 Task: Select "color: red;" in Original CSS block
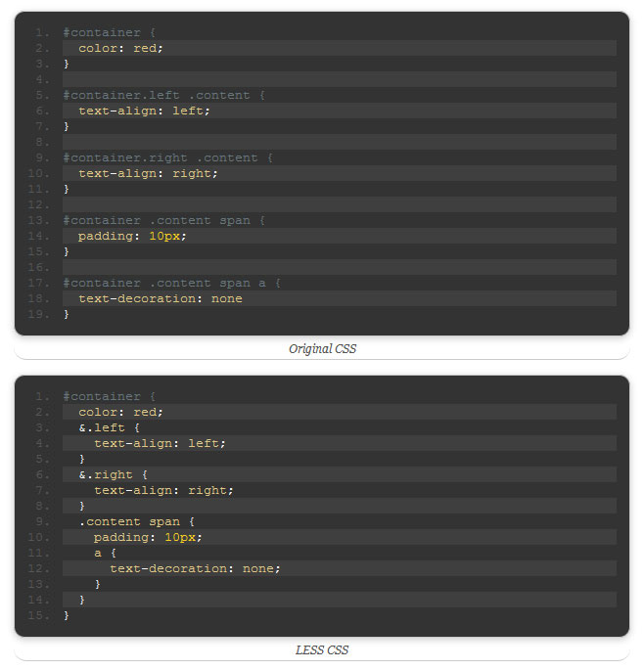(120, 48)
